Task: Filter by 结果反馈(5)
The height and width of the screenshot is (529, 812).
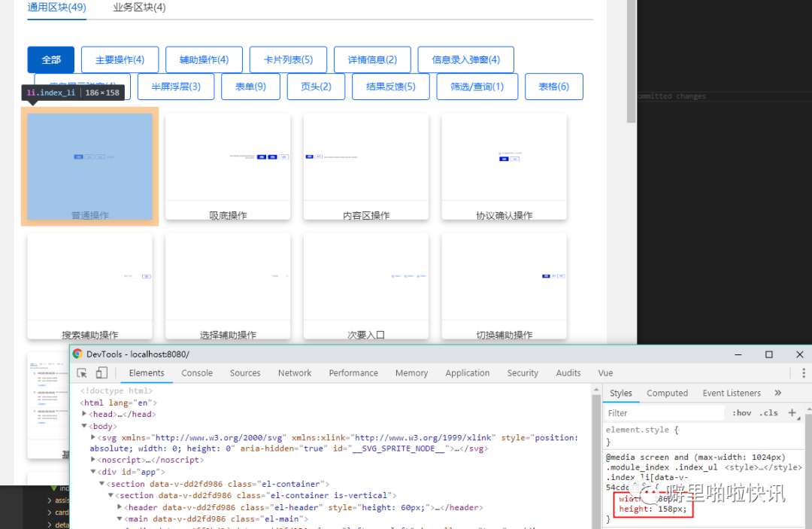Action: tap(391, 87)
